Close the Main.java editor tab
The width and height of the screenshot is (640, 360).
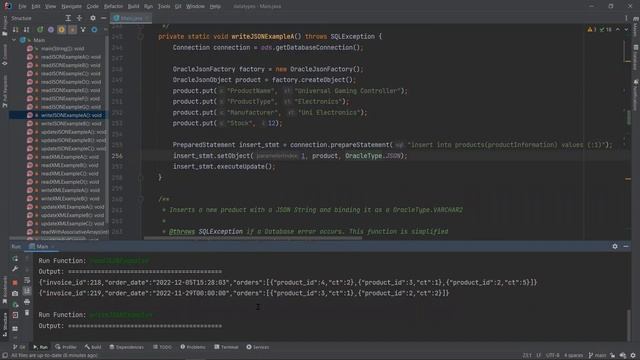[x=147, y=18]
